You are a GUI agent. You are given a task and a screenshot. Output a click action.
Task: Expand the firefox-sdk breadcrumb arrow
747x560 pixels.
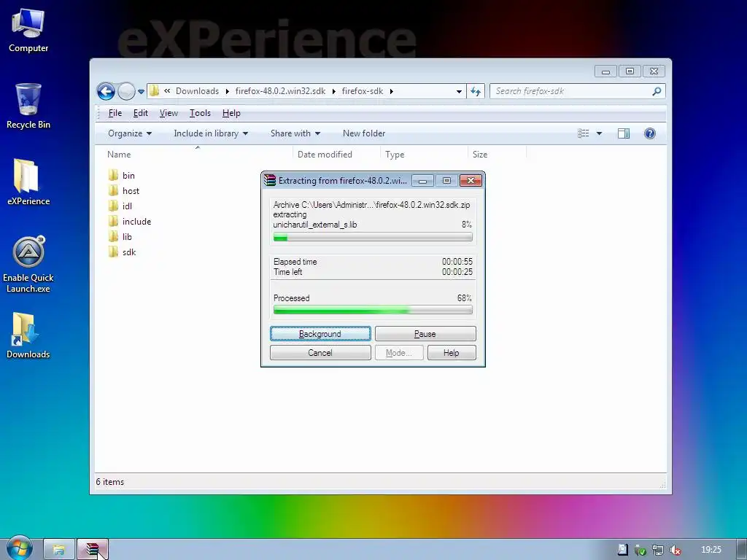point(391,91)
